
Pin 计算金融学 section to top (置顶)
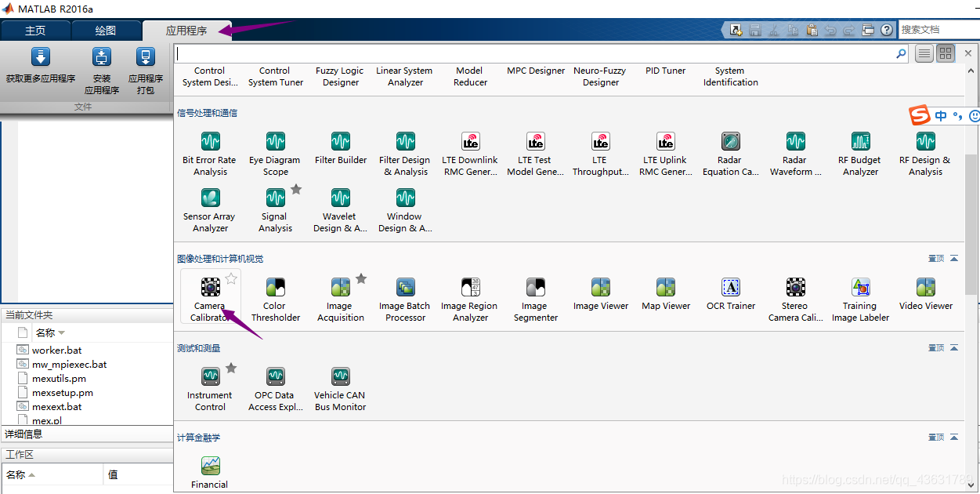point(935,437)
